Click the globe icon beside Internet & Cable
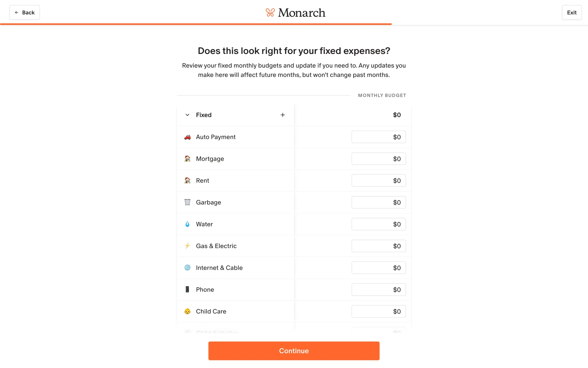Viewport: 588px width, 368px height. (x=187, y=268)
